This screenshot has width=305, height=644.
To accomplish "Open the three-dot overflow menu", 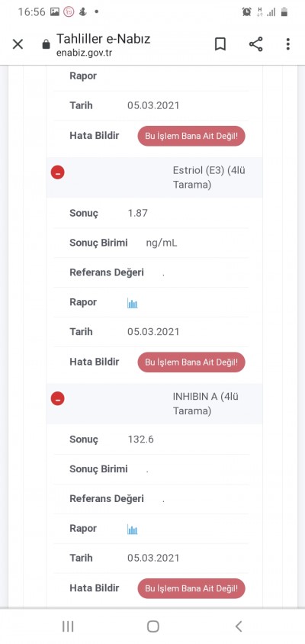I will [288, 44].
